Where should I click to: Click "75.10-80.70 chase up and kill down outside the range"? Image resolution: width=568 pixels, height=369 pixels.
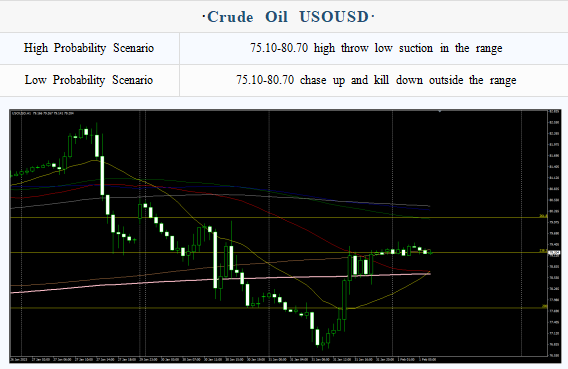click(376, 80)
